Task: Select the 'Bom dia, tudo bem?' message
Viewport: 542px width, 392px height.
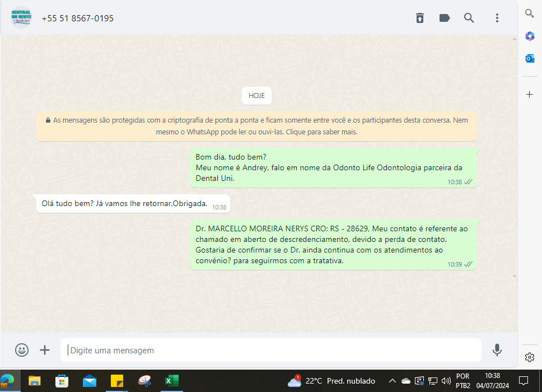Action: tap(333, 168)
